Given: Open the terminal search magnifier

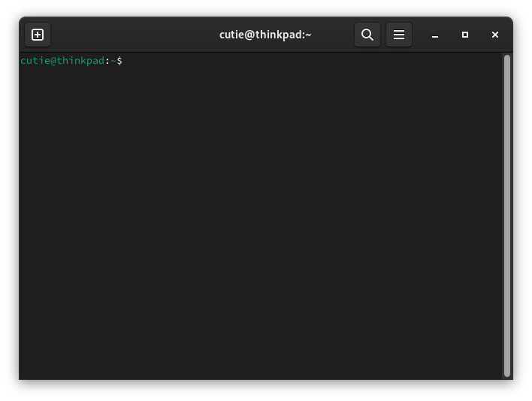Looking at the screenshot, I should (x=367, y=35).
